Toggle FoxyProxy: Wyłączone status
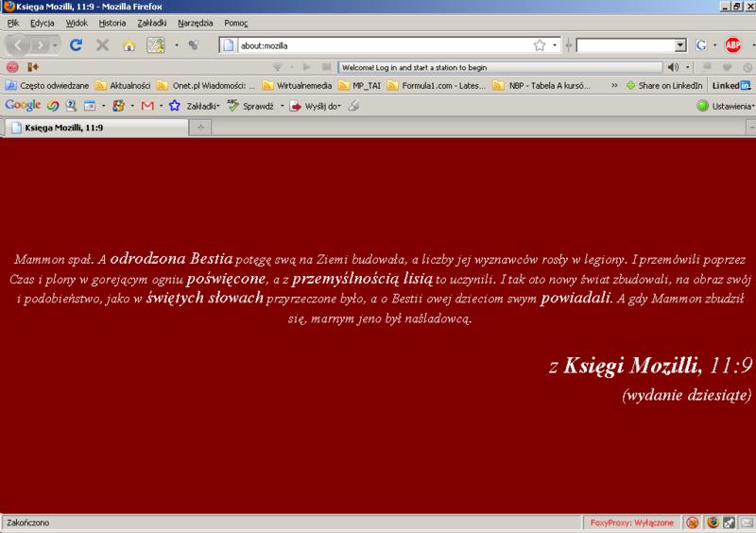Image resolution: width=756 pixels, height=533 pixels. coord(630,522)
